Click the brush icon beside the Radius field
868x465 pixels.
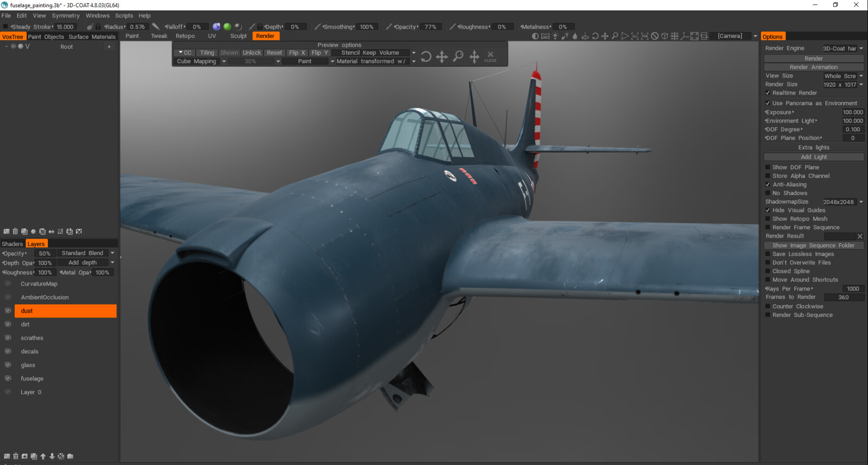click(x=155, y=27)
